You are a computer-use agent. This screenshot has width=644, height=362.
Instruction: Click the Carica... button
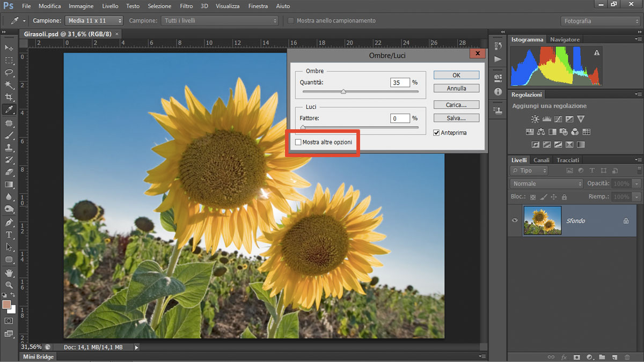pos(456,105)
